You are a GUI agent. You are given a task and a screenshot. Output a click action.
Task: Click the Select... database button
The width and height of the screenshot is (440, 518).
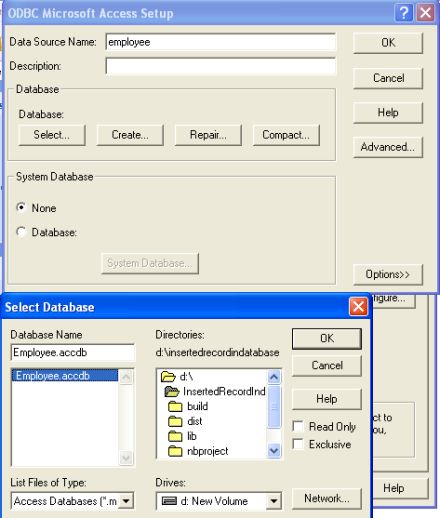52,135
